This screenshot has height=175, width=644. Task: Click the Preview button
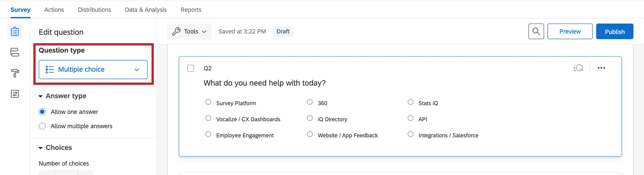(570, 31)
